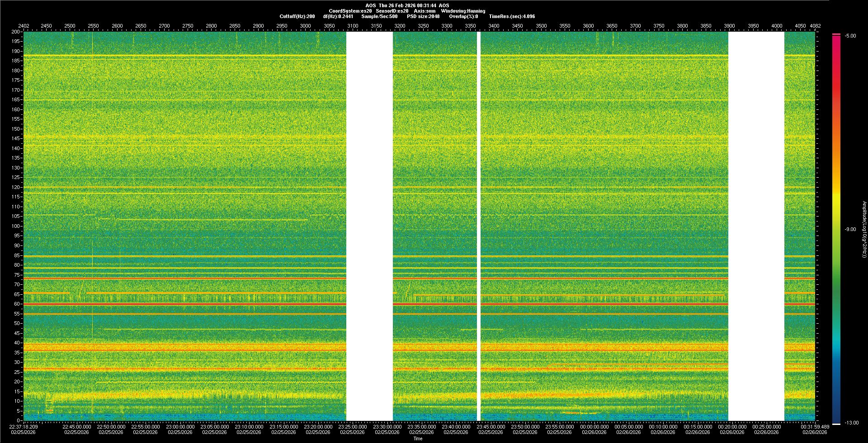Click the pink upper-limit marker atop the color bar

(836, 34)
